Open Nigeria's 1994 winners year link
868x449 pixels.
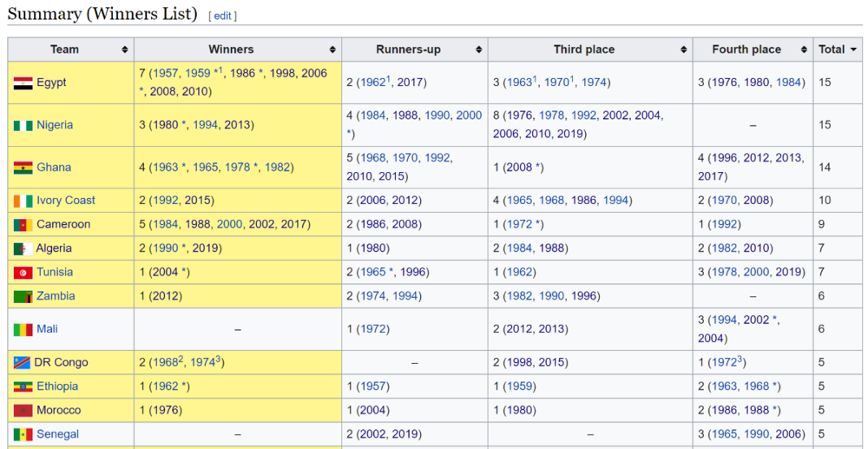tap(205, 124)
